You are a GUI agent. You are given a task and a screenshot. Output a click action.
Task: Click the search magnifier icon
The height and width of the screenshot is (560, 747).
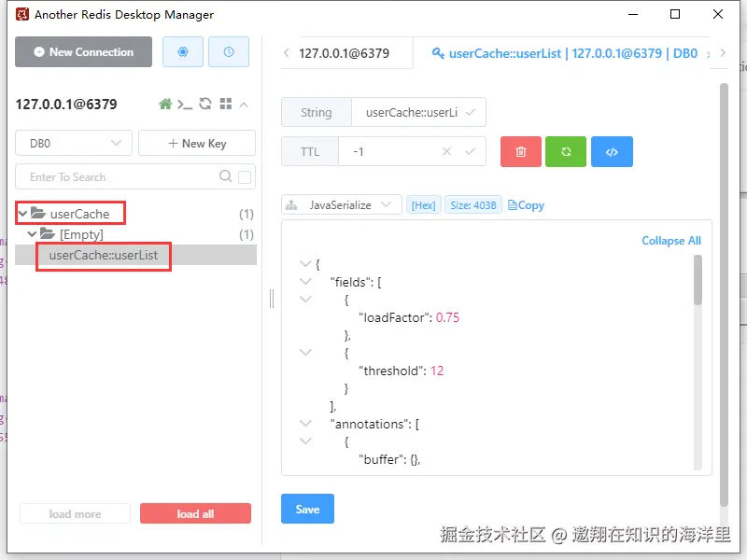[x=225, y=176]
